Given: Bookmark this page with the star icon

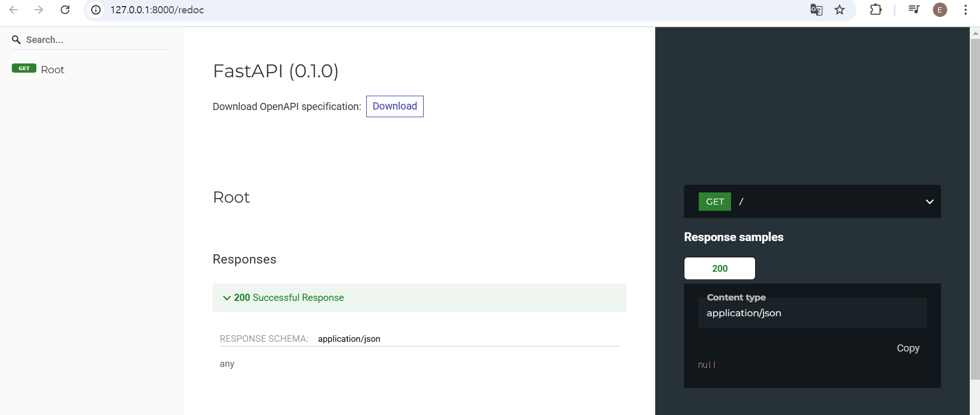Looking at the screenshot, I should click(840, 10).
